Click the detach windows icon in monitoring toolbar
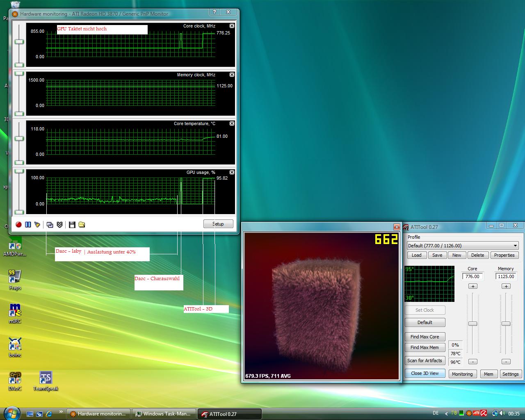 click(50, 224)
